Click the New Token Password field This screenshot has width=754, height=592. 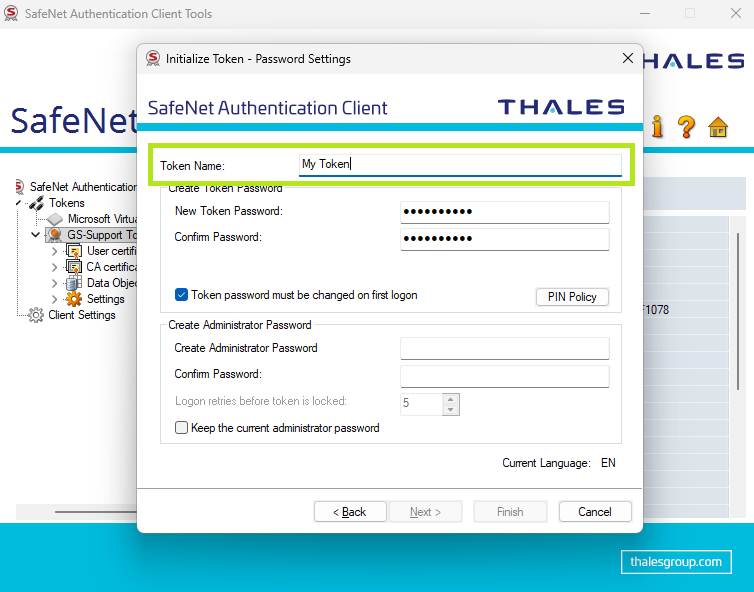pos(504,212)
